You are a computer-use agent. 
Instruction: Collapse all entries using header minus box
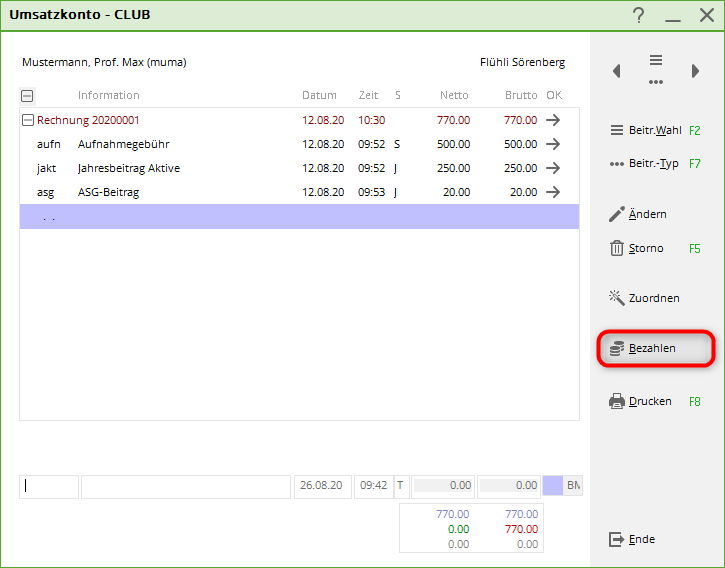[27, 96]
